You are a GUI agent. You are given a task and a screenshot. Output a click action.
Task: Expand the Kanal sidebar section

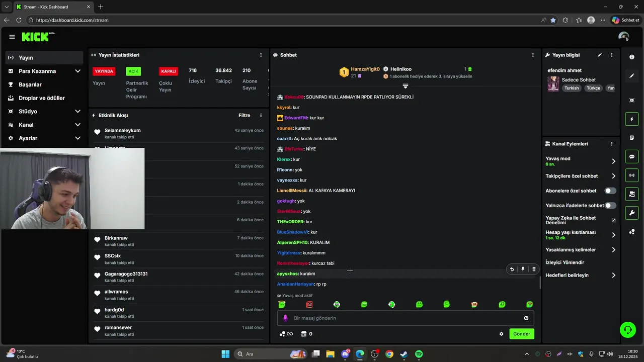click(77, 125)
